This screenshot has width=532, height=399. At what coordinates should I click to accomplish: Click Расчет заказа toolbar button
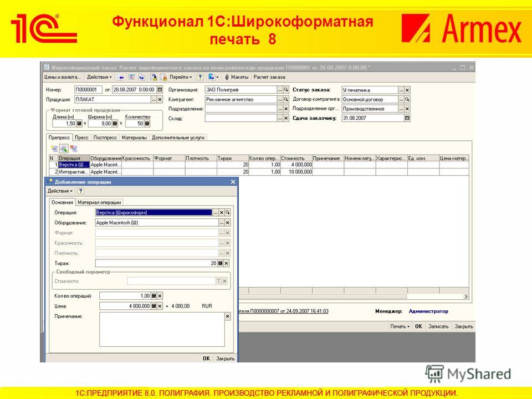pos(269,77)
